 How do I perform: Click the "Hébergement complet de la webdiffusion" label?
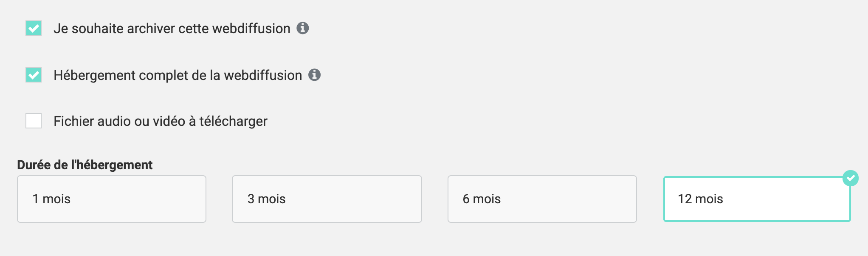[178, 75]
